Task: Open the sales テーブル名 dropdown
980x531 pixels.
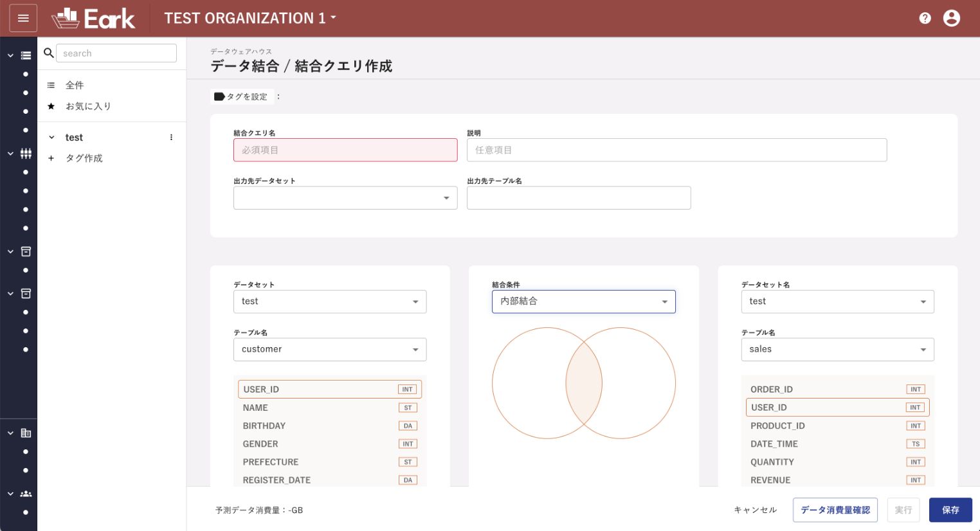Action: click(x=837, y=349)
